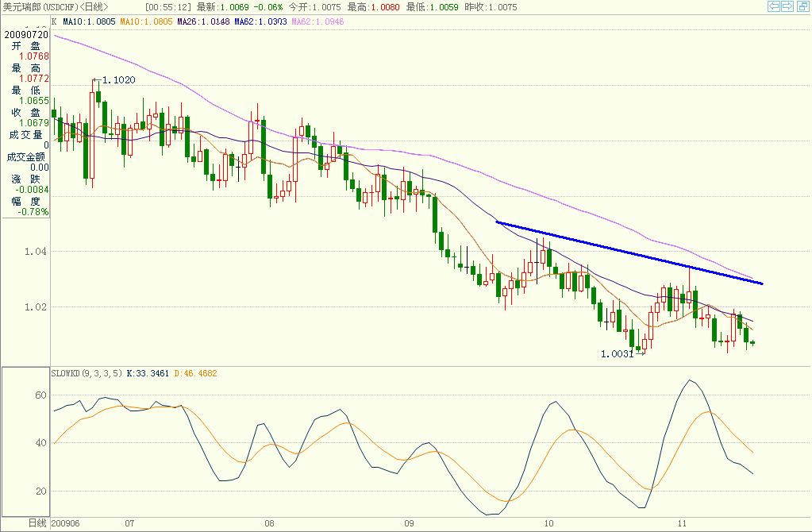Click the 开盘 value 1.0768
The width and height of the screenshot is (812, 532).
pos(34,56)
